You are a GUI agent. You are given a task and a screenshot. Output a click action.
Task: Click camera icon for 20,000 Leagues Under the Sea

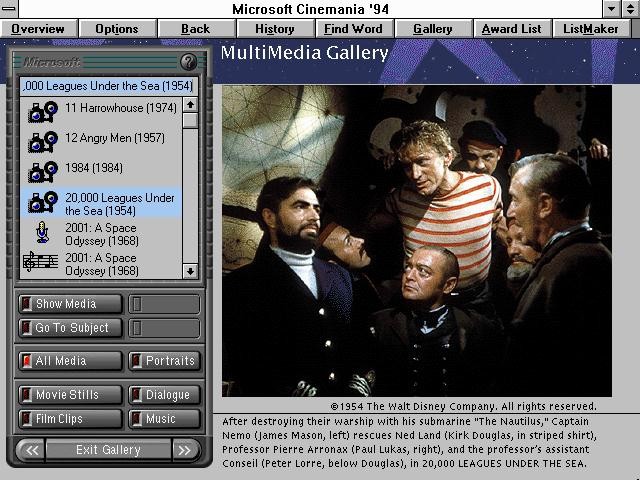point(42,202)
